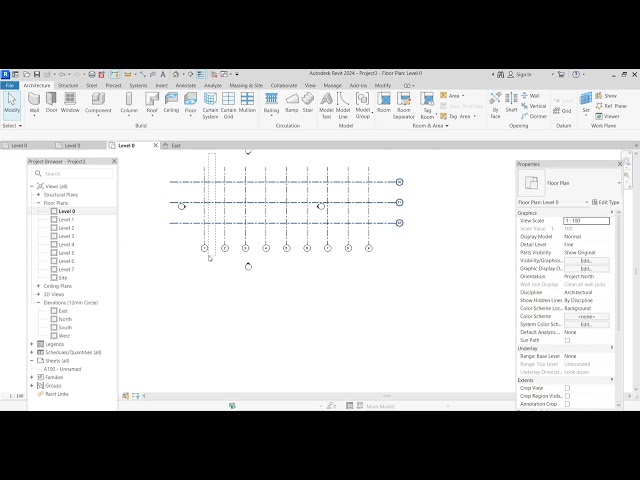The width and height of the screenshot is (640, 480).
Task: Expand the Ceiling Plans node
Action: click(38, 286)
